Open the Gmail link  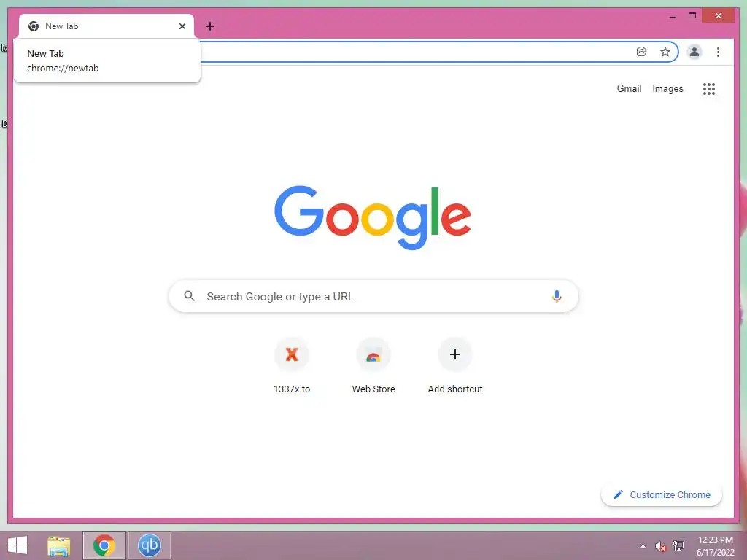629,88
